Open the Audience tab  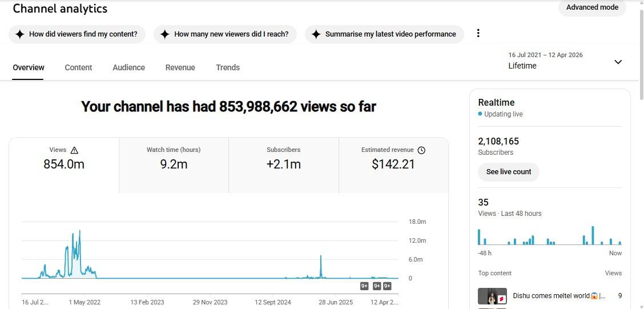tap(128, 67)
